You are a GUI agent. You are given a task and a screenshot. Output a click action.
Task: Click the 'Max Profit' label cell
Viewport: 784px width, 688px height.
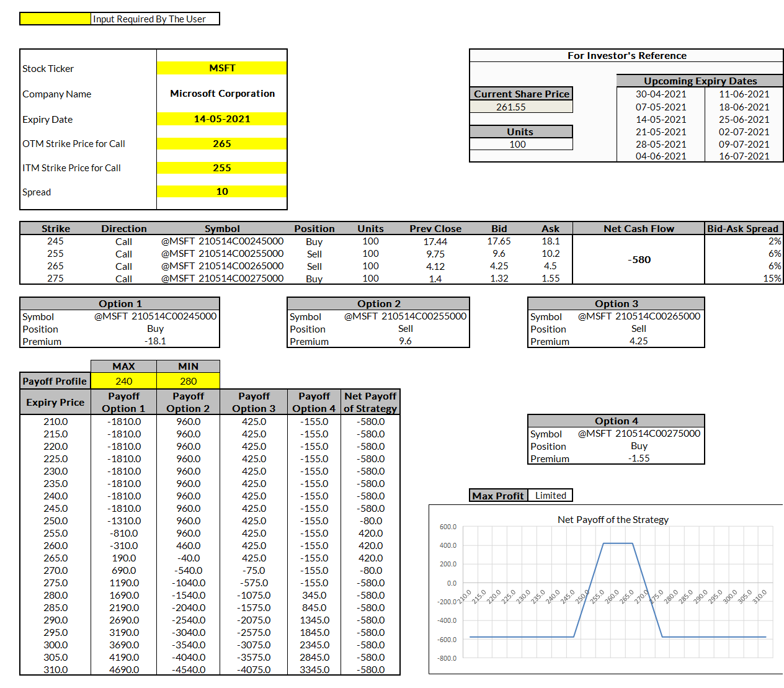tap(499, 496)
